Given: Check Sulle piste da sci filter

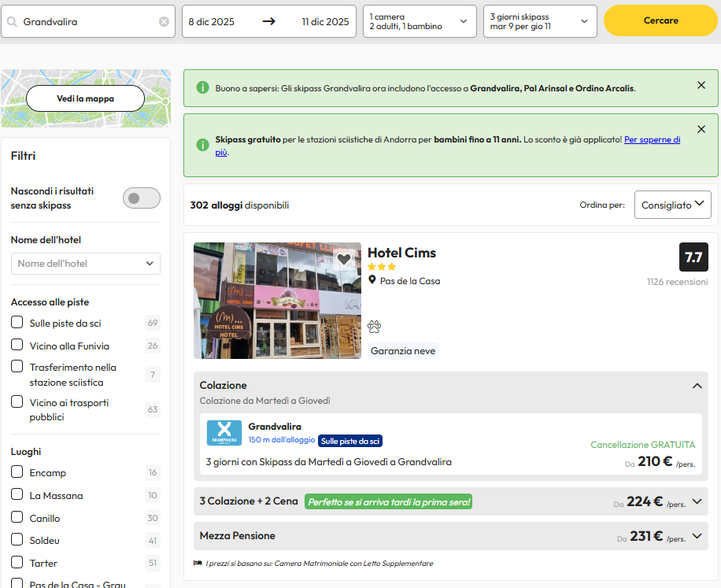Looking at the screenshot, I should click(17, 322).
